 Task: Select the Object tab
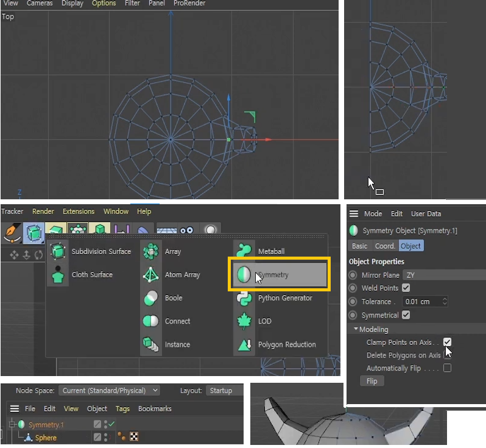[x=410, y=246]
